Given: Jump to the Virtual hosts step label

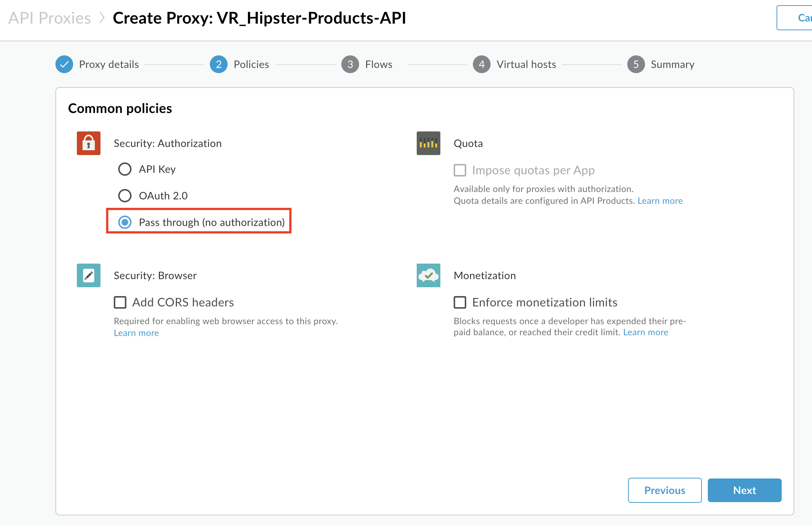Looking at the screenshot, I should click(526, 64).
